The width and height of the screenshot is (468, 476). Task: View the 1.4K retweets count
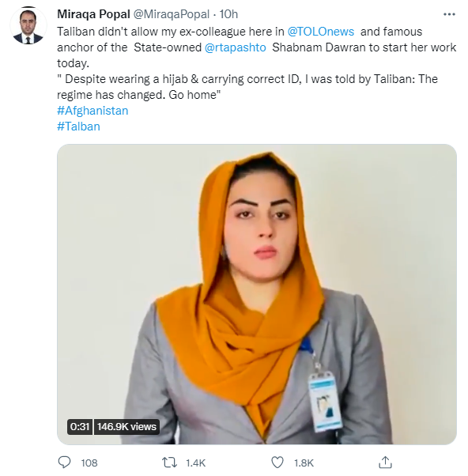[x=196, y=463]
